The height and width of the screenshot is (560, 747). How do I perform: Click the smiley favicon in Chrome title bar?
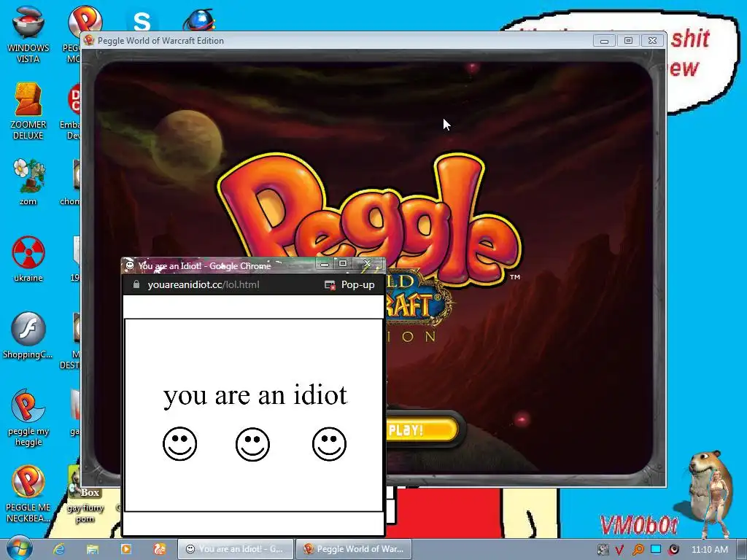[130, 265]
